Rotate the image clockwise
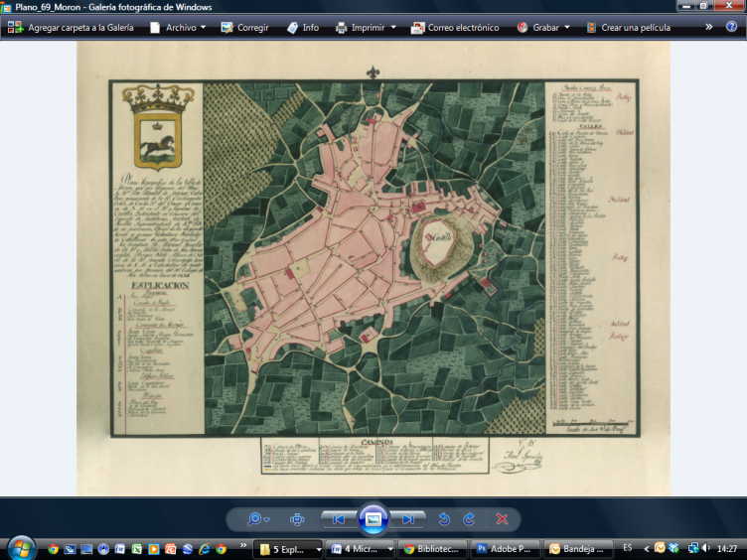The width and height of the screenshot is (747, 560). pyautogui.click(x=469, y=519)
